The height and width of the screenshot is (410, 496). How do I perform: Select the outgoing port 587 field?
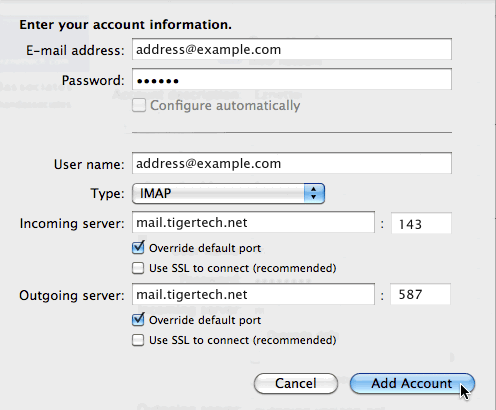pyautogui.click(x=420, y=294)
